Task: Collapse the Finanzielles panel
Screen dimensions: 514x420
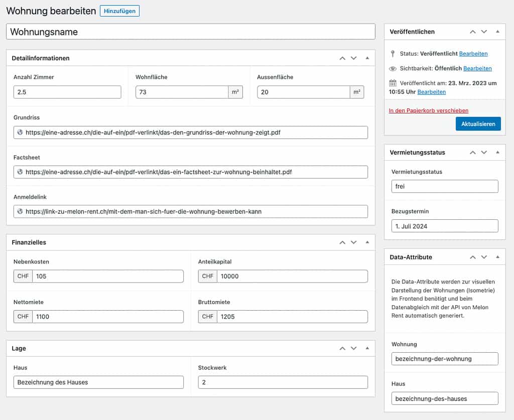Action: 367,242
